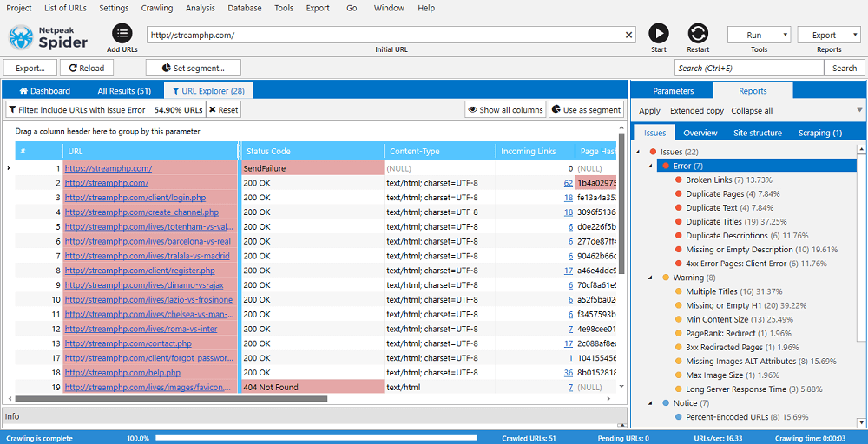
Task: Open the Export menu
Action: [x=317, y=9]
